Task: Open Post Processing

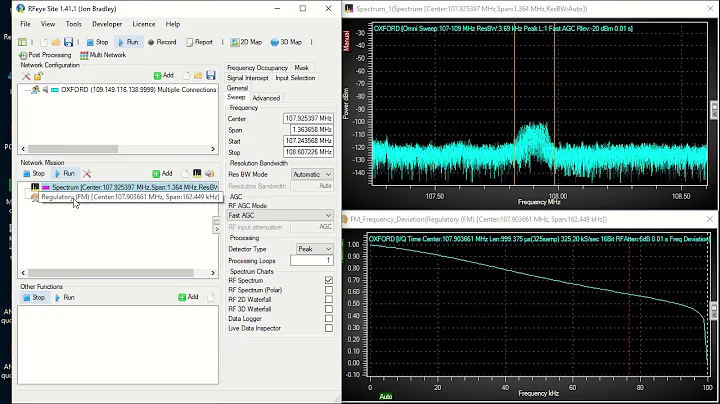Action: click(45, 55)
